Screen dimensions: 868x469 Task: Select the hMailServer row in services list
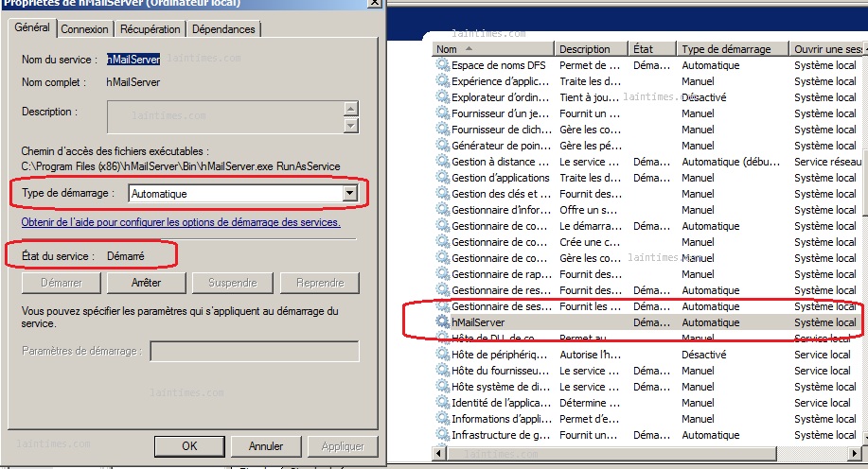(x=648, y=321)
